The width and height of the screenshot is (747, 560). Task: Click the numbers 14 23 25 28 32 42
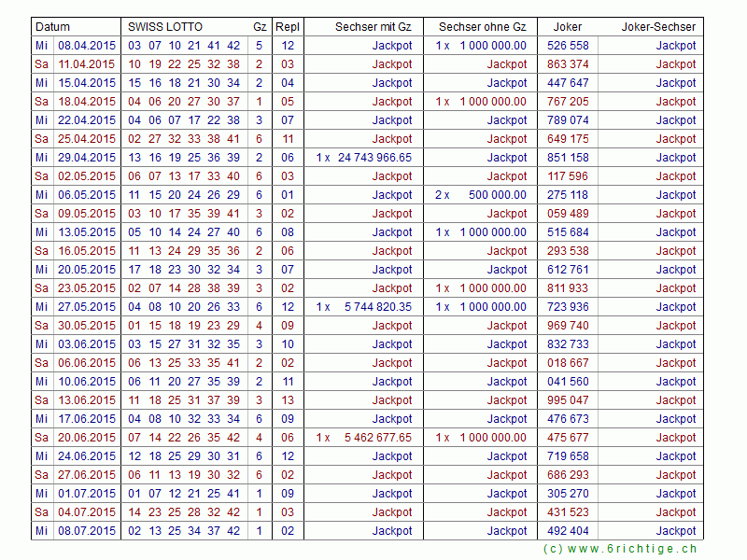[184, 512]
